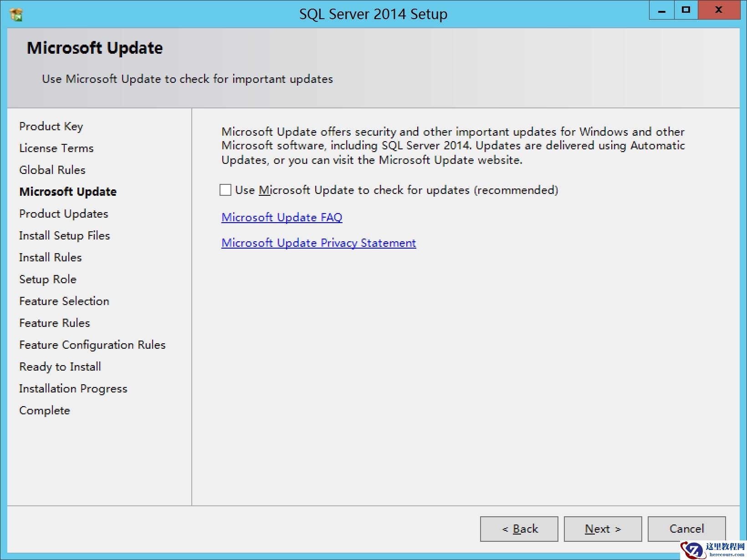Click the Back button
The width and height of the screenshot is (747, 560).
coord(519,529)
